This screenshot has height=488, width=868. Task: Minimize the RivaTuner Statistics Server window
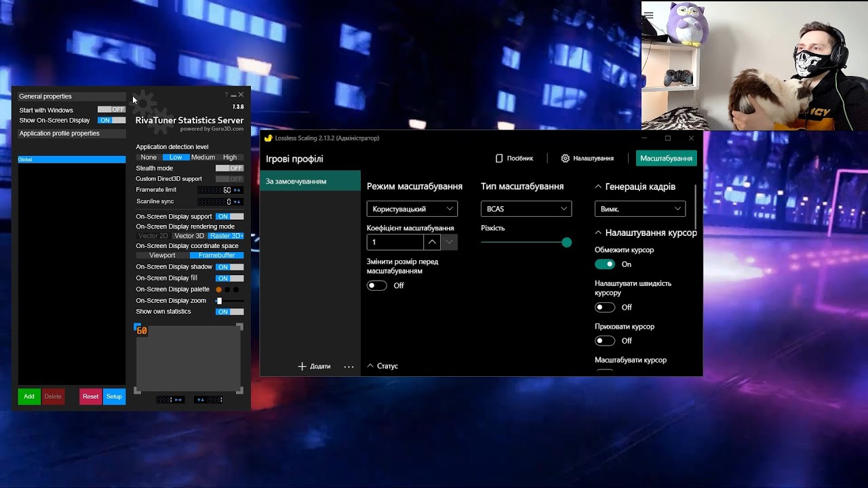233,95
